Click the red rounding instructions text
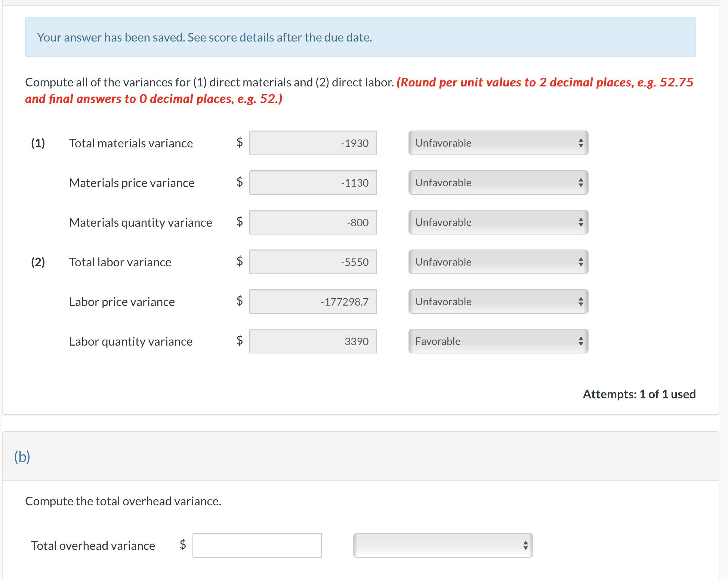Screen dimensions: 728x579 pyautogui.click(x=544, y=82)
